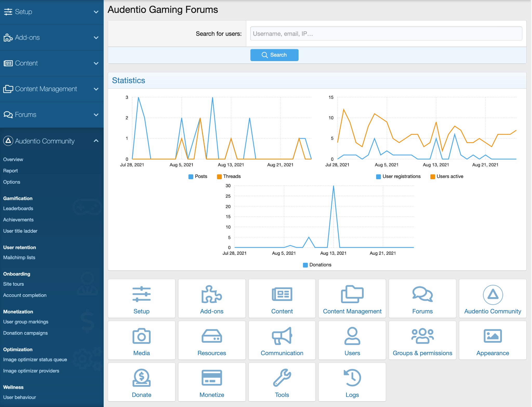Select Donation campaigns sidebar item

25,333
